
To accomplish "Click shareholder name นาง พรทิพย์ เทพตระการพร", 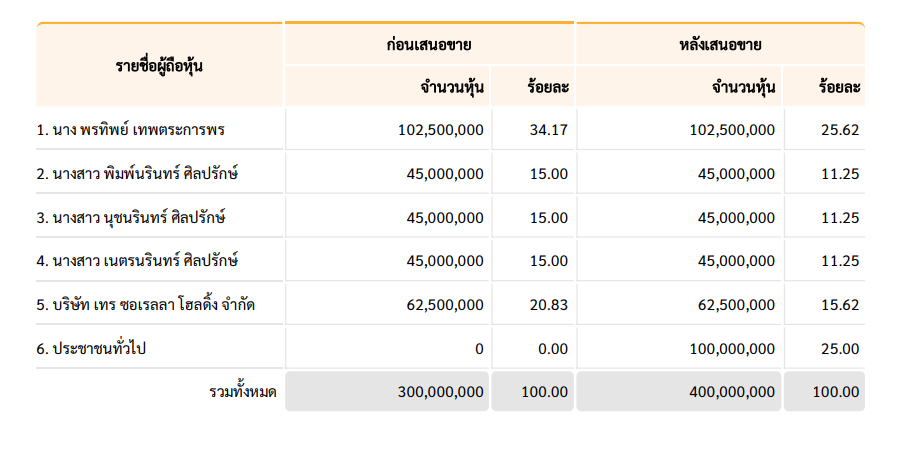I will (130, 129).
